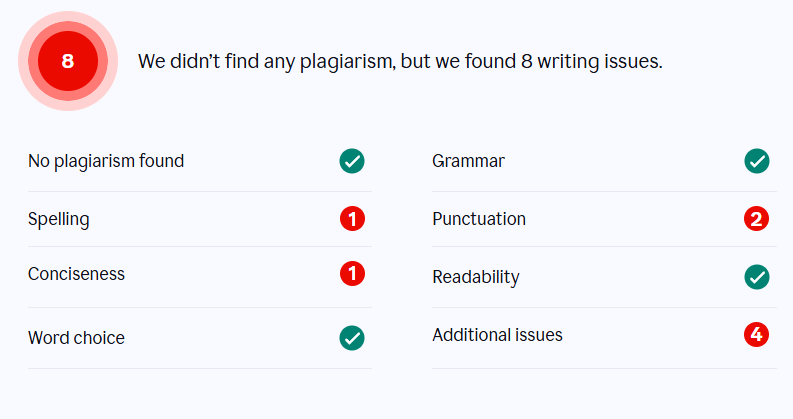Viewport: 793px width, 419px height.
Task: Click the green checkmark beside No plagiarism found
Action: 352,161
